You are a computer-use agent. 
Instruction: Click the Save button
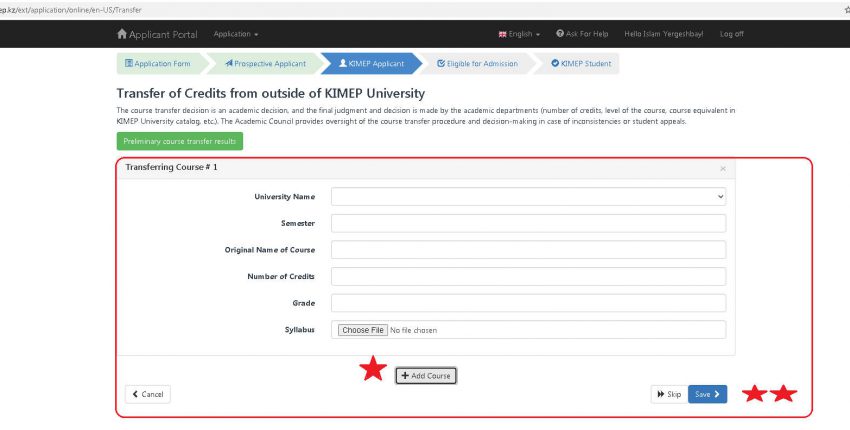707,394
